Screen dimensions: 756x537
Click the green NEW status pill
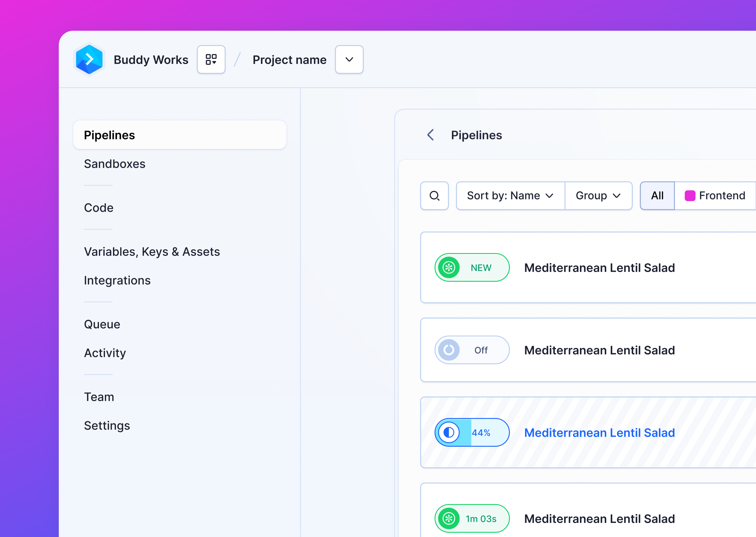coord(472,267)
